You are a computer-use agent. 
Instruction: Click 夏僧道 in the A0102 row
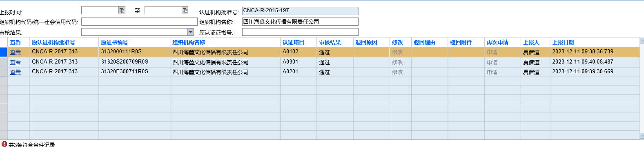coord(531,52)
